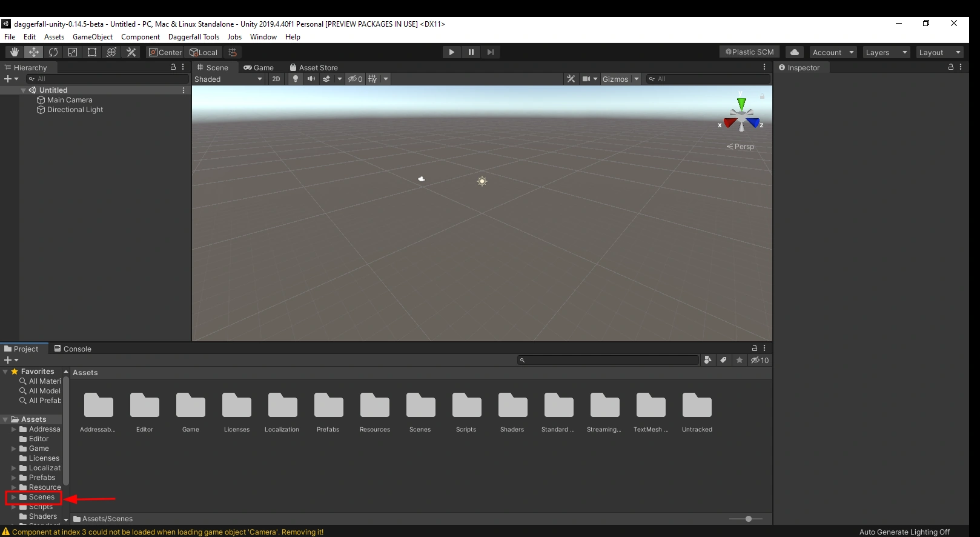Toggle the Project panel lock

point(755,348)
